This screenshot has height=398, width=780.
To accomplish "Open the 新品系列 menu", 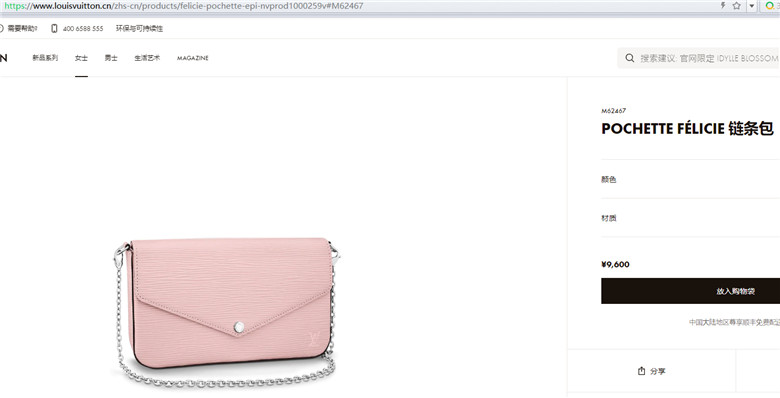I will point(45,58).
